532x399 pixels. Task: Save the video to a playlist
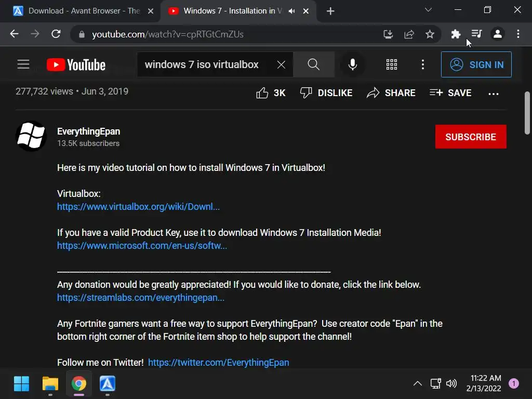point(450,93)
